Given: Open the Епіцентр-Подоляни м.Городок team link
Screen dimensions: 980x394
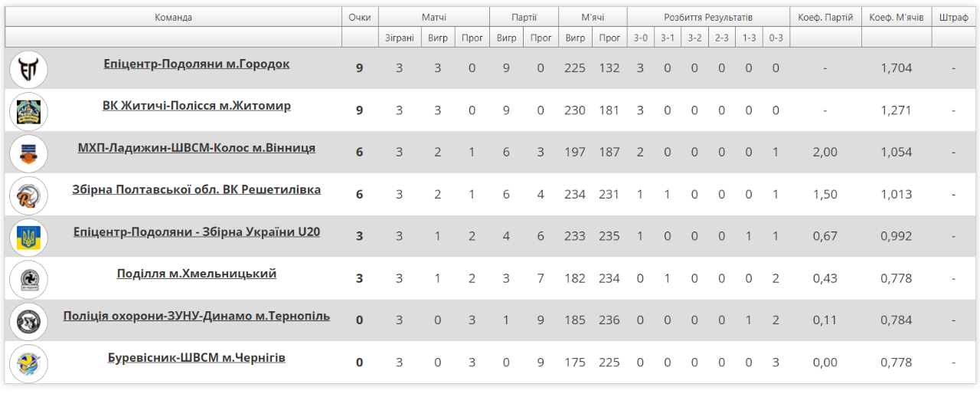Looking at the screenshot, I should pyautogui.click(x=197, y=64).
